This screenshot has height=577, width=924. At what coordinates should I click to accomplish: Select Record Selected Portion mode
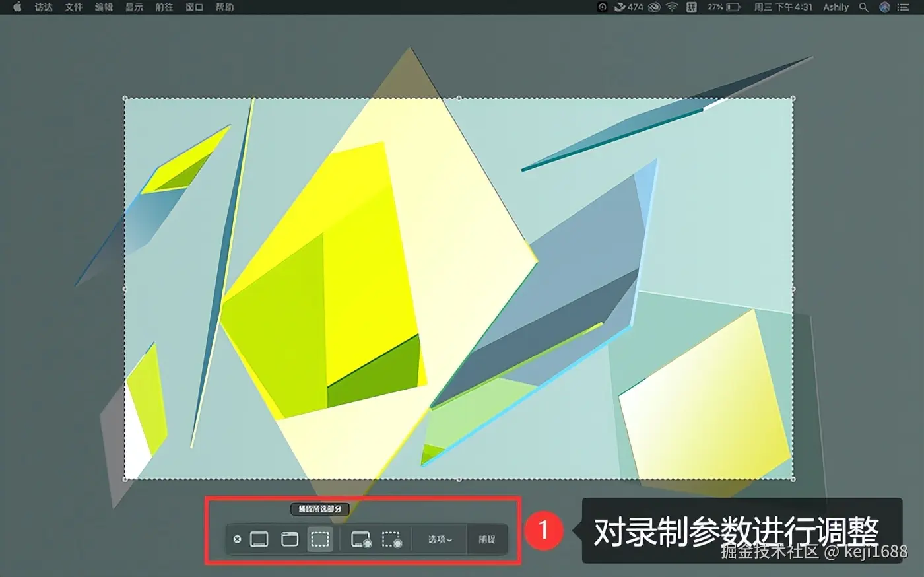point(392,540)
